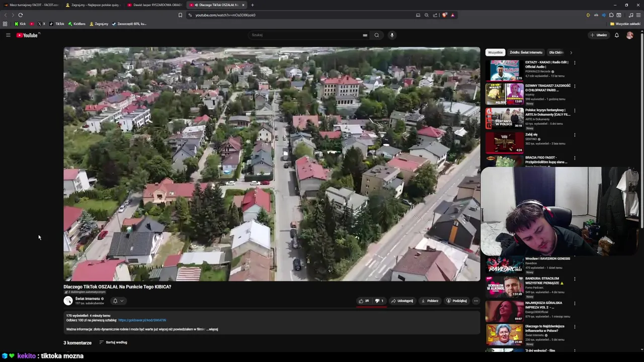Open the Polska: kryzys fentanylowy video thumbnail
The width and height of the screenshot is (644, 362).
click(504, 118)
